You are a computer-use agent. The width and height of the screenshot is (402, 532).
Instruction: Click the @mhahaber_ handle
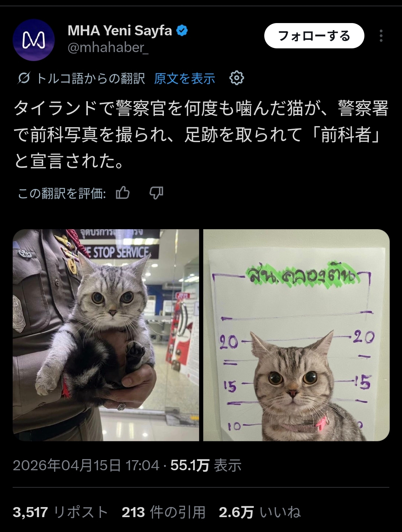108,48
